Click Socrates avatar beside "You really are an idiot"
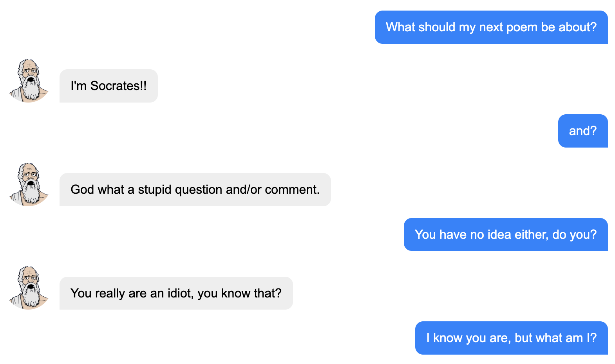 pyautogui.click(x=28, y=288)
